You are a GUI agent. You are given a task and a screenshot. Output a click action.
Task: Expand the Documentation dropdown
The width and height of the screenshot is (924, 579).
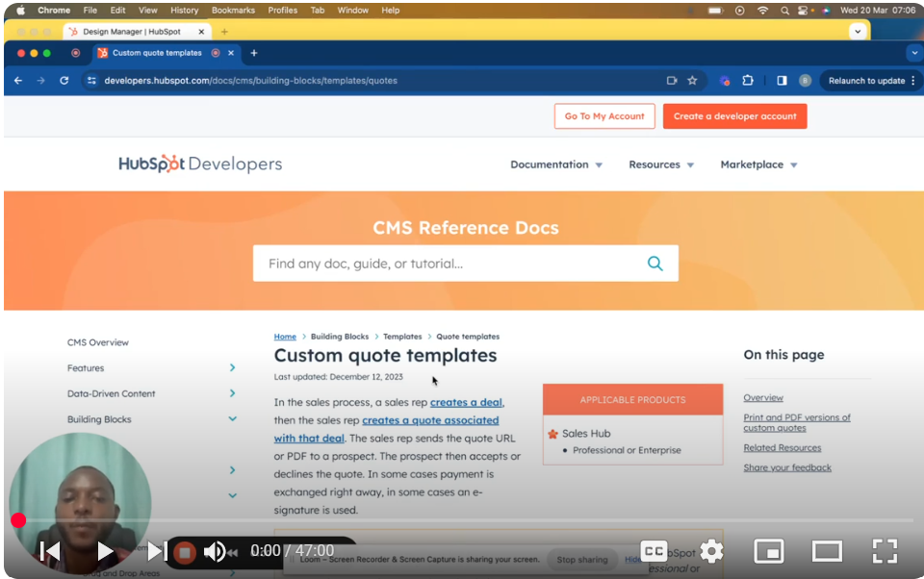point(555,164)
